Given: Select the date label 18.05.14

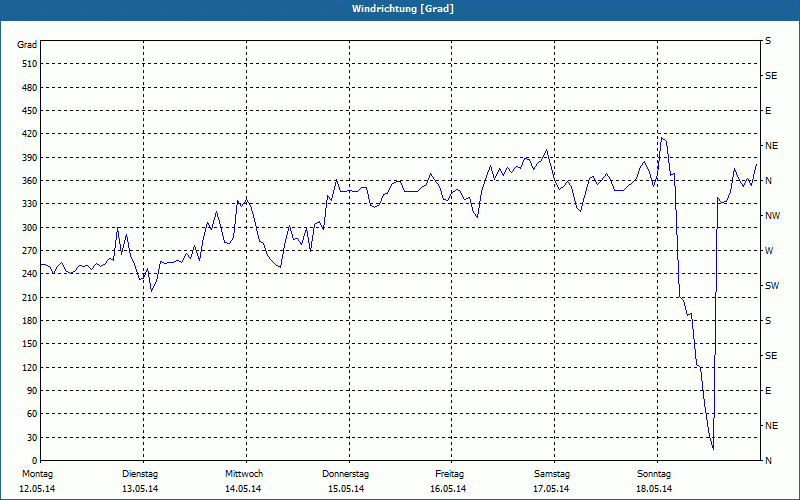Looking at the screenshot, I should [654, 489].
